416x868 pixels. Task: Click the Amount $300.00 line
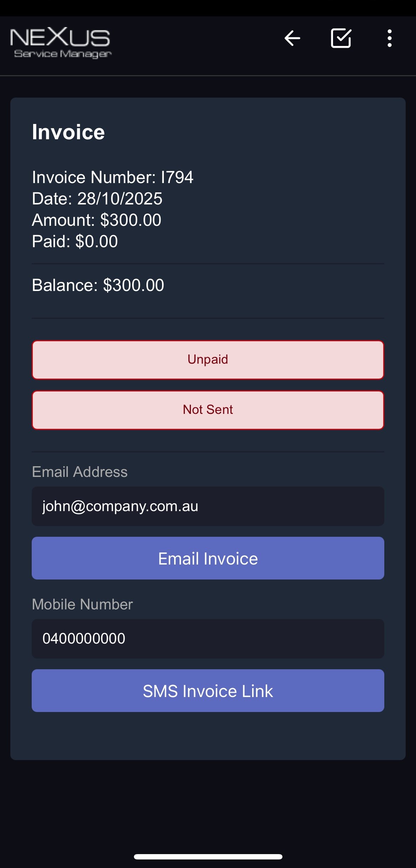97,220
